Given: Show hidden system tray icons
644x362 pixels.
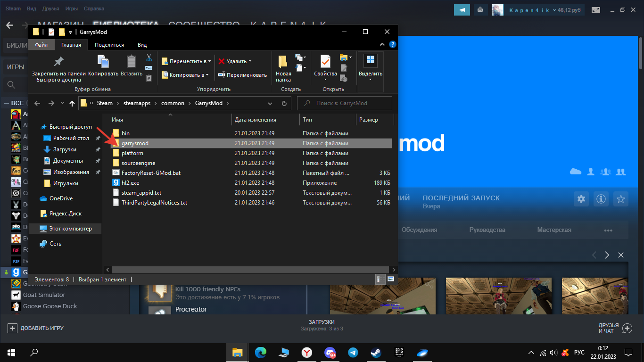Looking at the screenshot, I should click(531, 353).
